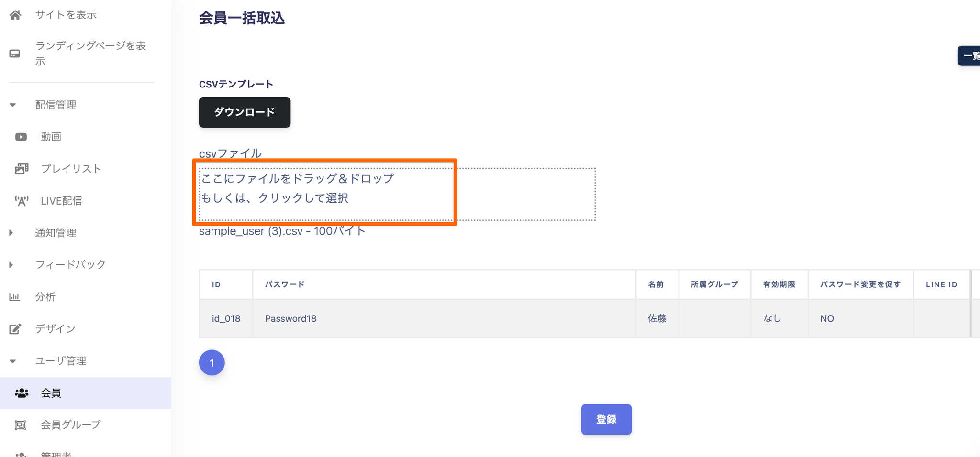
Task: Expand the フィードバック section arrow
Action: (11, 265)
